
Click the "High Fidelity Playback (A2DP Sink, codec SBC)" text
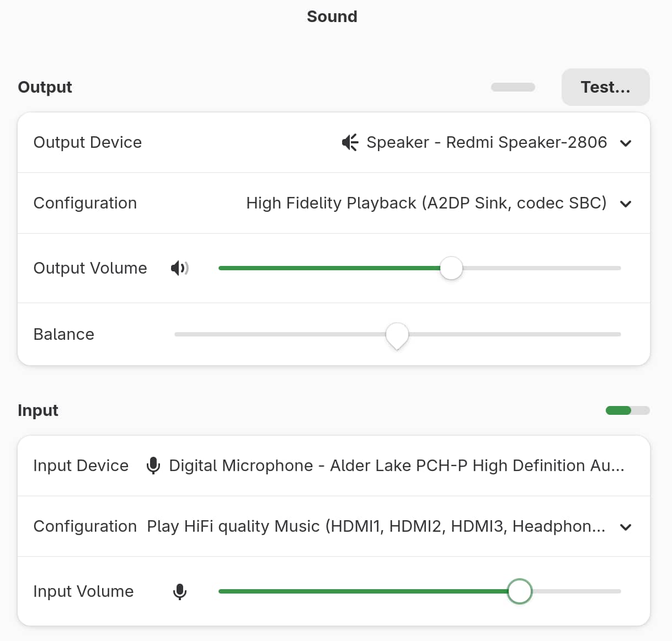[426, 203]
